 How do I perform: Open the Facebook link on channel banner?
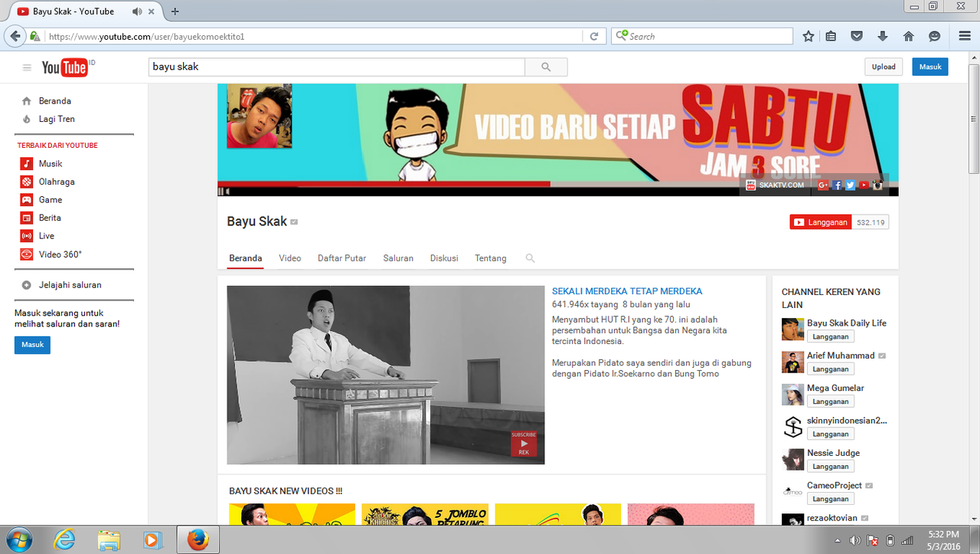pyautogui.click(x=837, y=185)
